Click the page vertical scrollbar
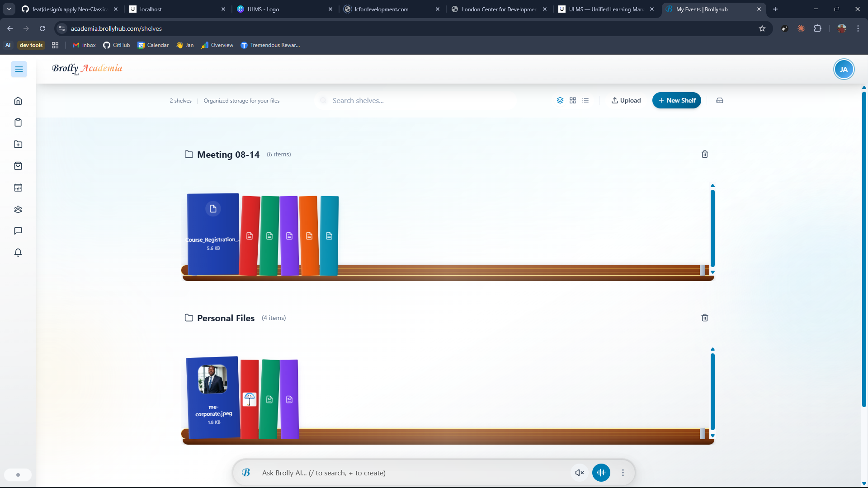The image size is (868, 488). (x=864, y=249)
